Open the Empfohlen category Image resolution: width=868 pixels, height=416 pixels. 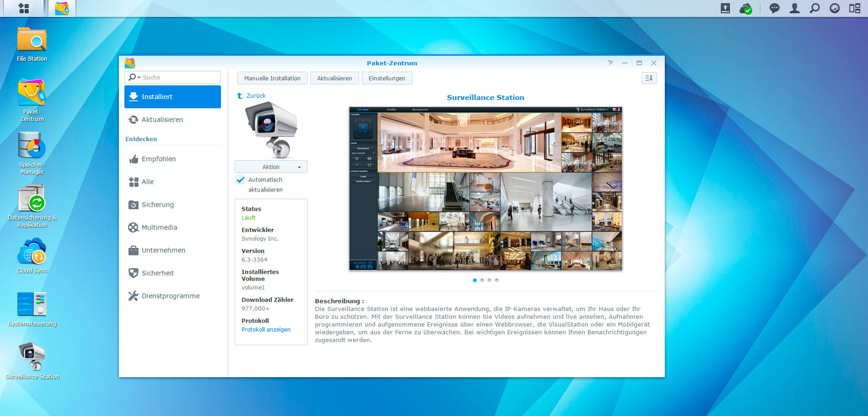(x=173, y=159)
